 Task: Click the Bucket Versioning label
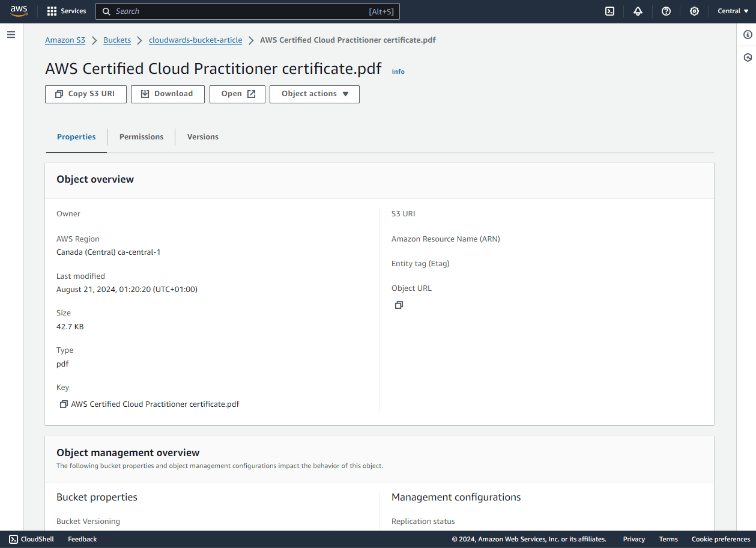[x=88, y=522]
